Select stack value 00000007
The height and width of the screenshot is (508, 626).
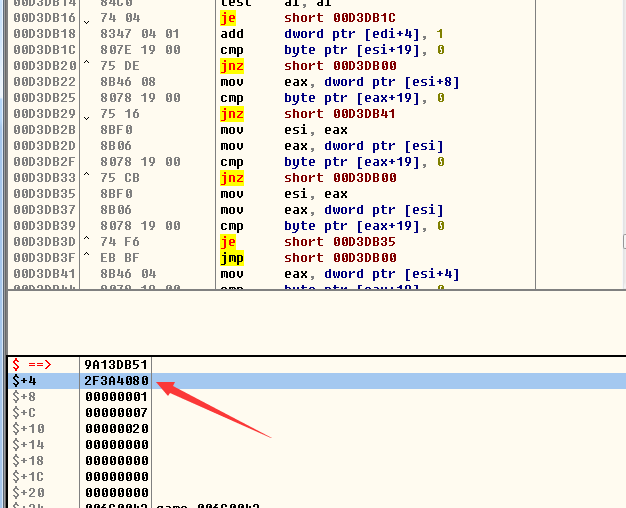pos(116,413)
